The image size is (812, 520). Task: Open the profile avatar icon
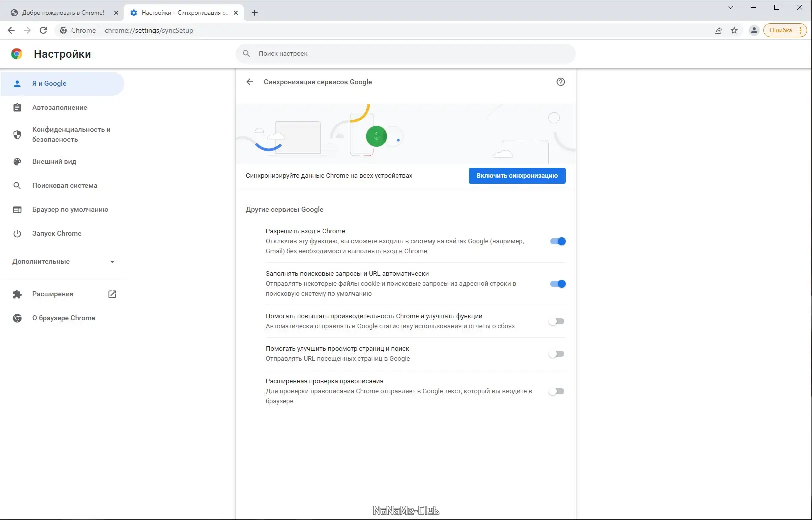754,30
